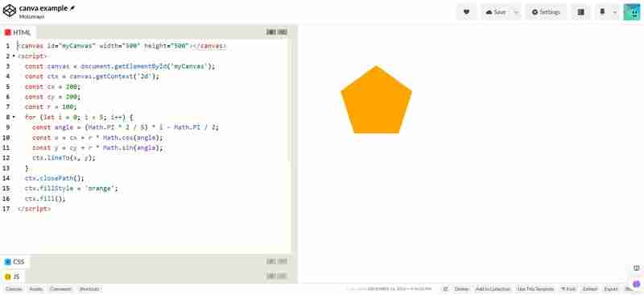Click the pen title 'canva example'
644x295 pixels.
click(43, 8)
